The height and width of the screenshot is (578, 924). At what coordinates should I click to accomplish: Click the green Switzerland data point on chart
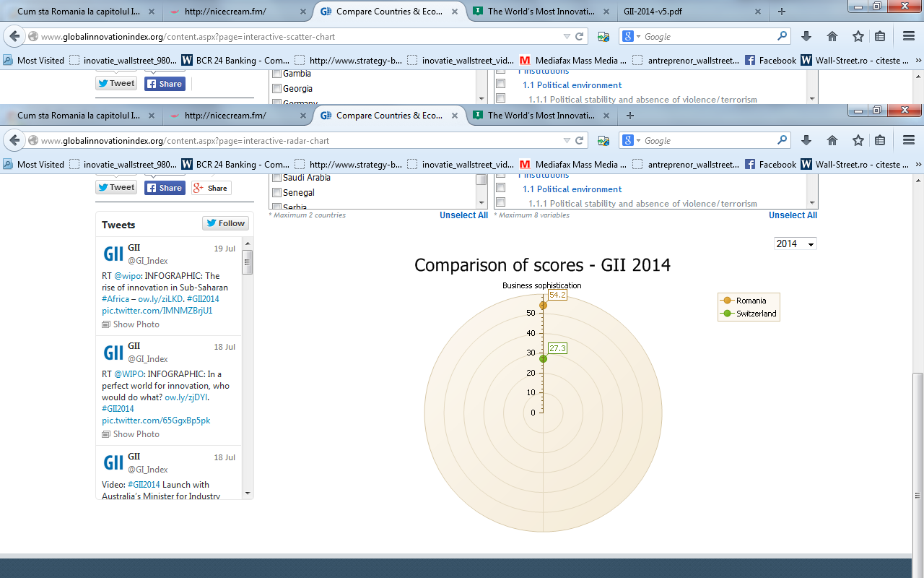543,359
